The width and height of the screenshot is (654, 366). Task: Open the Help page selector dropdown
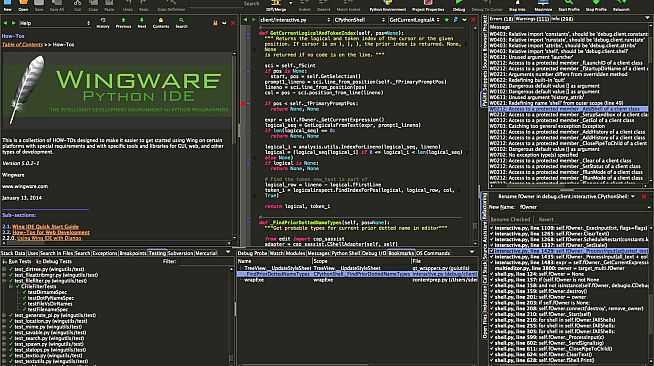pyautogui.click(x=55, y=23)
